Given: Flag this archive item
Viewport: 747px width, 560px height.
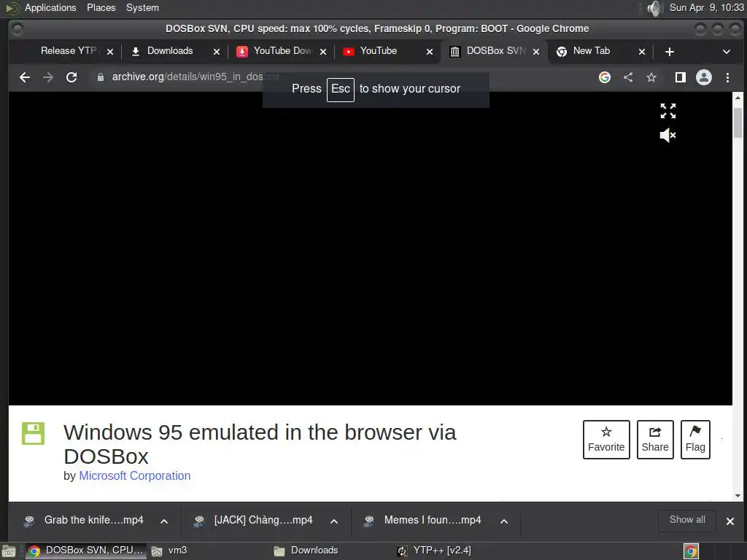Looking at the screenshot, I should [x=695, y=440].
